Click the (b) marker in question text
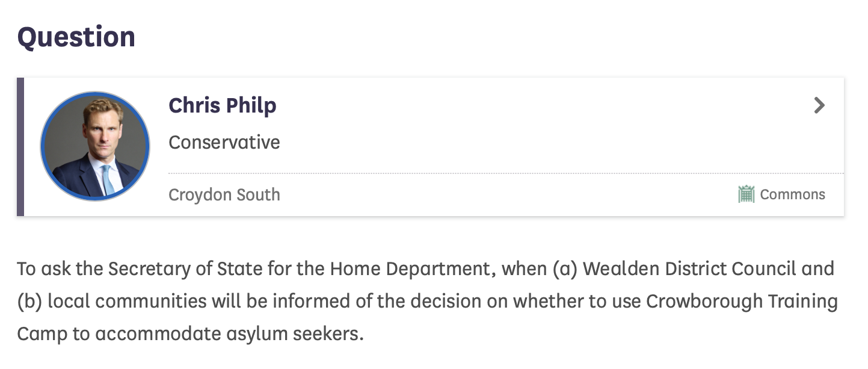 coord(29,301)
